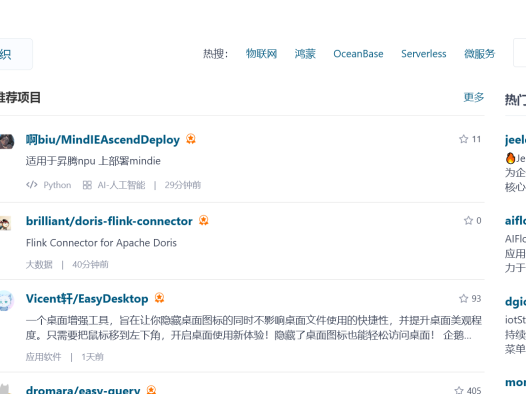Click the description 适用于昇腾npu 上部署mindie
This screenshot has width=526, height=394.
tap(93, 161)
